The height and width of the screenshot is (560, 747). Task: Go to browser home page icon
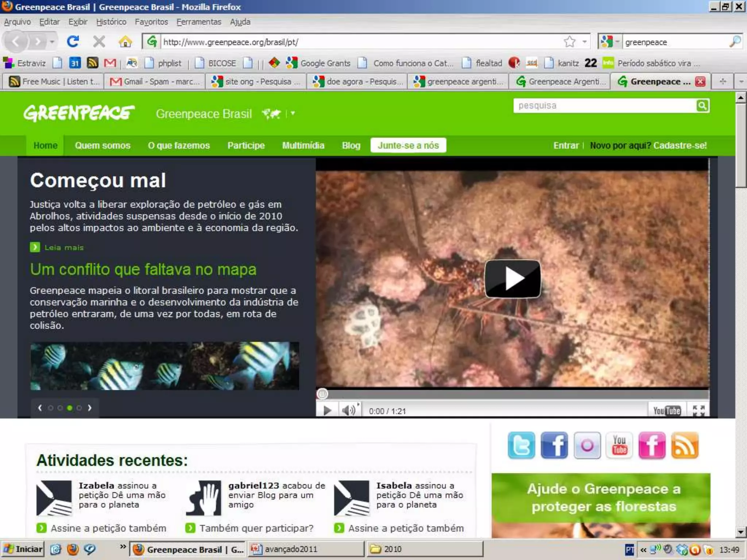(x=125, y=42)
